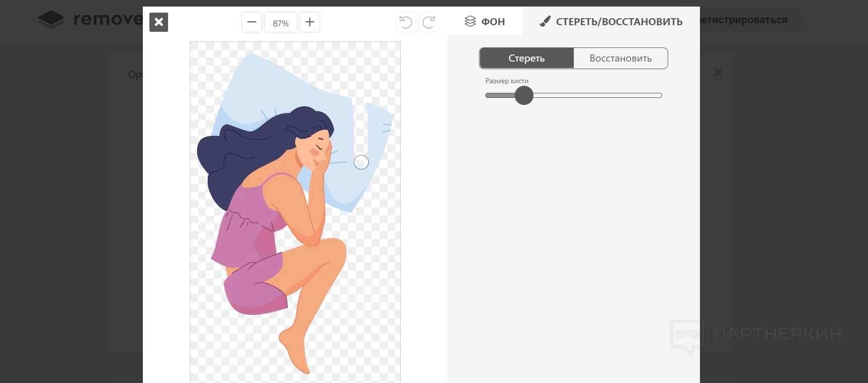Undo the last brush stroke
This screenshot has height=383, width=868.
click(x=406, y=22)
